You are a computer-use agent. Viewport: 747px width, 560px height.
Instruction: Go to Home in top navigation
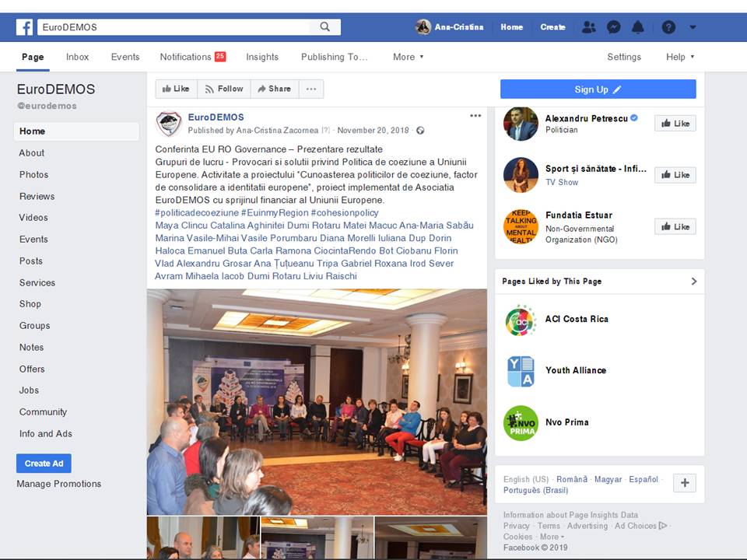point(512,27)
